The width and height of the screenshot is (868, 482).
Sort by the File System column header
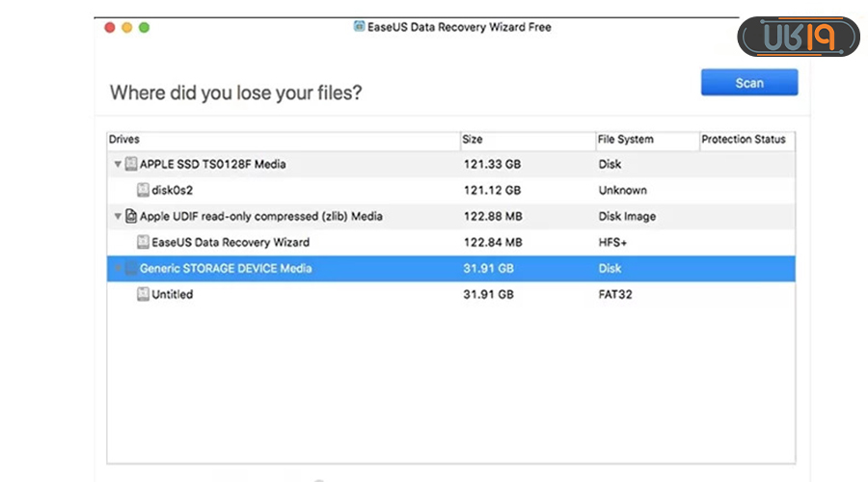click(x=646, y=140)
